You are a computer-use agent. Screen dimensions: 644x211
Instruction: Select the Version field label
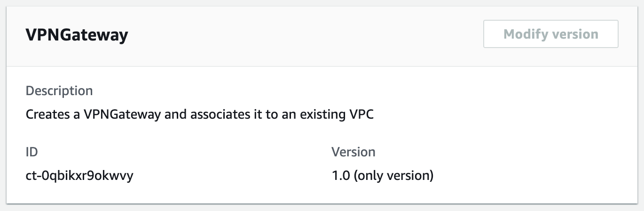point(353,152)
